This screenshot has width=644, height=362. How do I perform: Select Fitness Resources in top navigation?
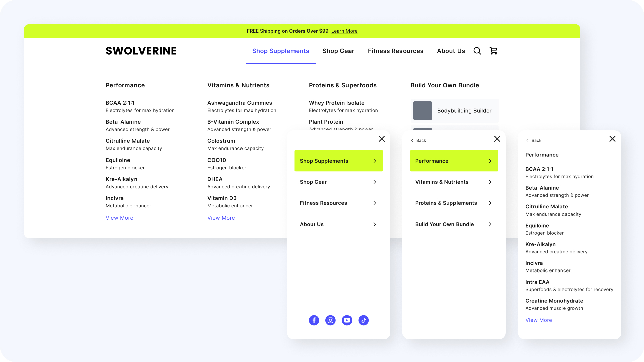pos(395,51)
